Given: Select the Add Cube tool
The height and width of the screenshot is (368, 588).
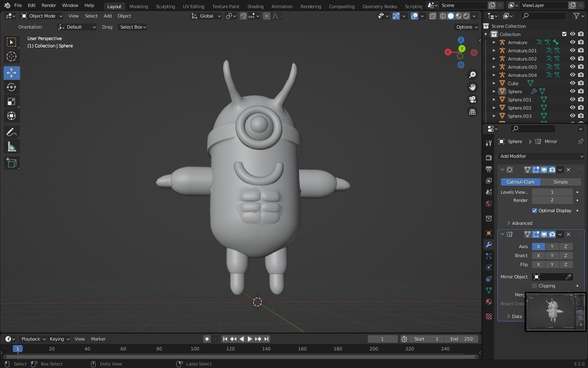Looking at the screenshot, I should click(11, 163).
